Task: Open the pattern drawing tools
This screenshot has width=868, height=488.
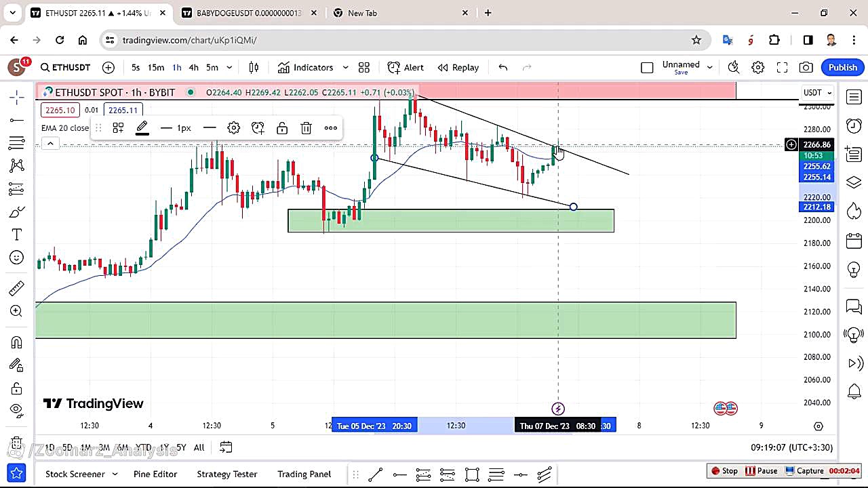Action: [17, 165]
